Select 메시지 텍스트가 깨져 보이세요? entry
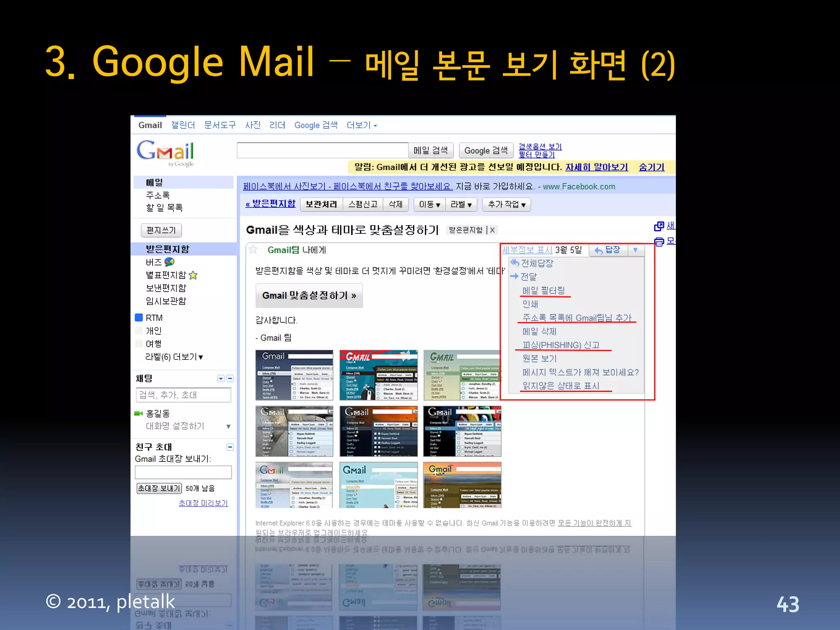 (x=580, y=372)
